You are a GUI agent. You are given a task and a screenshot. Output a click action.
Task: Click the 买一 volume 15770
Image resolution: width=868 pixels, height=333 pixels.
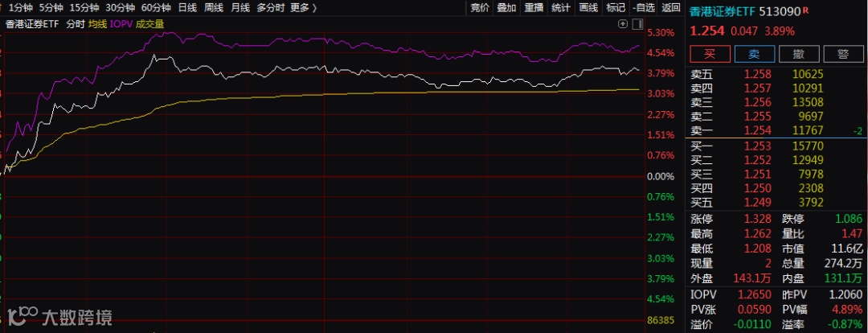pyautogui.click(x=808, y=146)
